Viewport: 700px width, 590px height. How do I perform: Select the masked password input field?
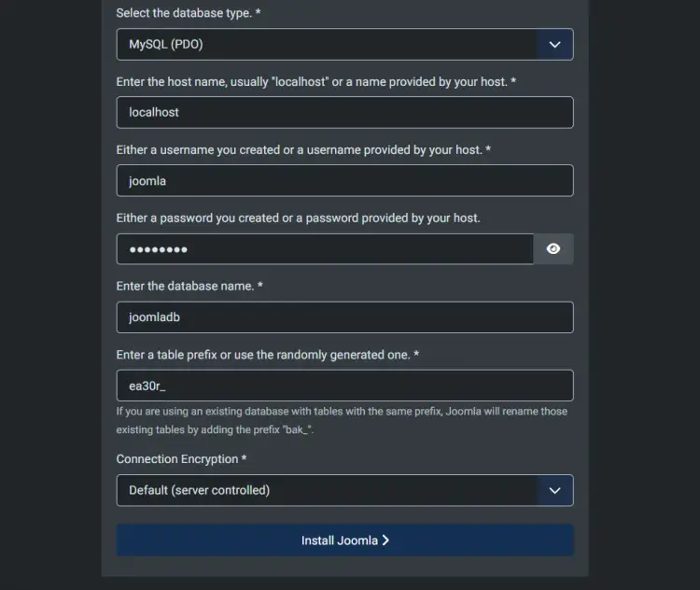click(324, 249)
